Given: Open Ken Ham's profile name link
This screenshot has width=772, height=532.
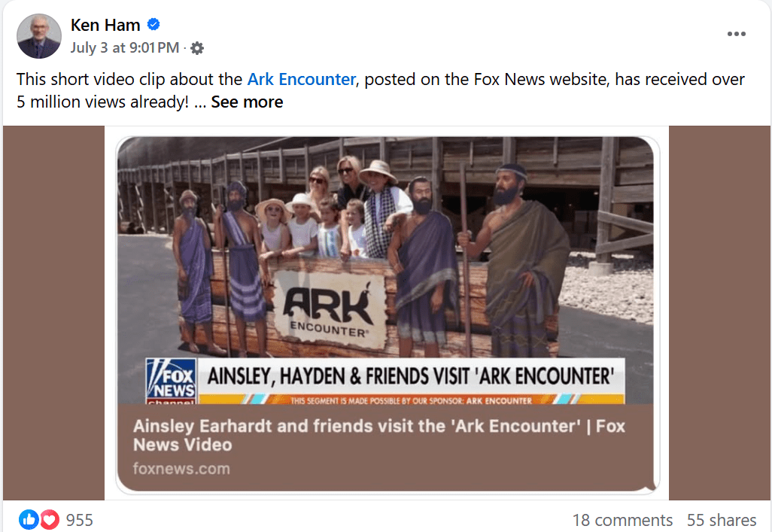Looking at the screenshot, I should click(105, 25).
